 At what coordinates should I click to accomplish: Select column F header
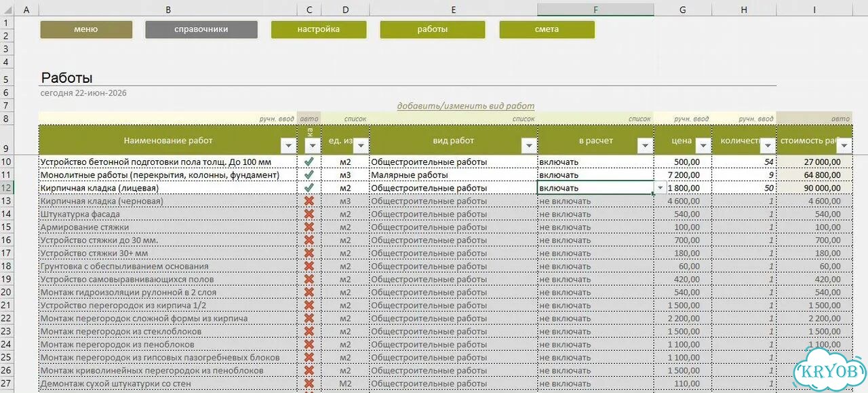pos(595,10)
